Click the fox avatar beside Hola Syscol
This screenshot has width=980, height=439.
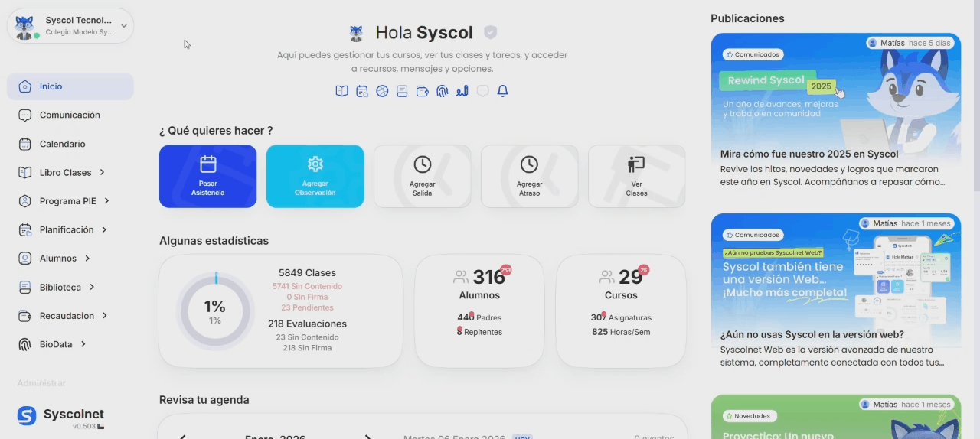coord(356,33)
